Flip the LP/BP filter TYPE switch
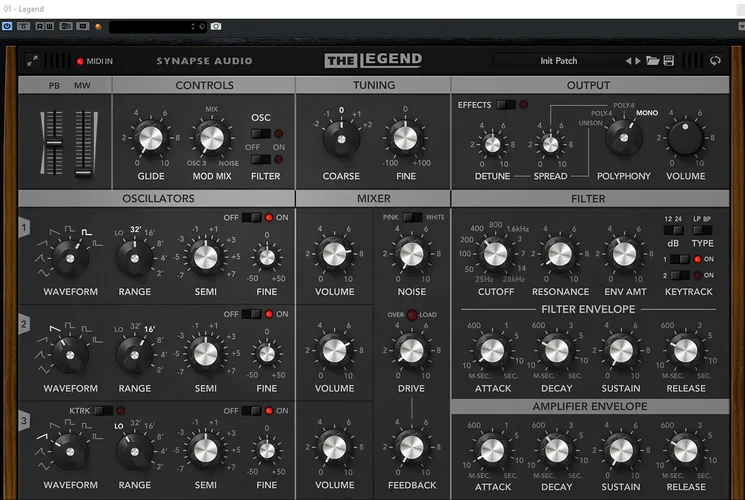This screenshot has width=745, height=500. (702, 231)
